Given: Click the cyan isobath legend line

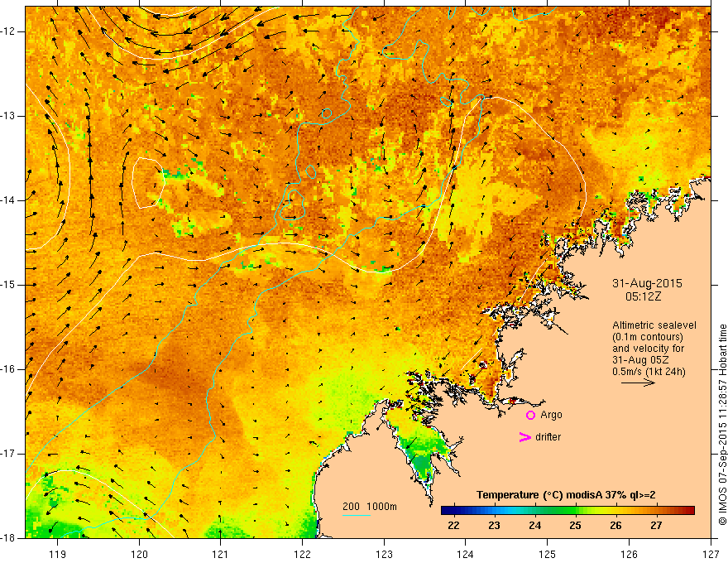Looking at the screenshot, I should pos(356,515).
